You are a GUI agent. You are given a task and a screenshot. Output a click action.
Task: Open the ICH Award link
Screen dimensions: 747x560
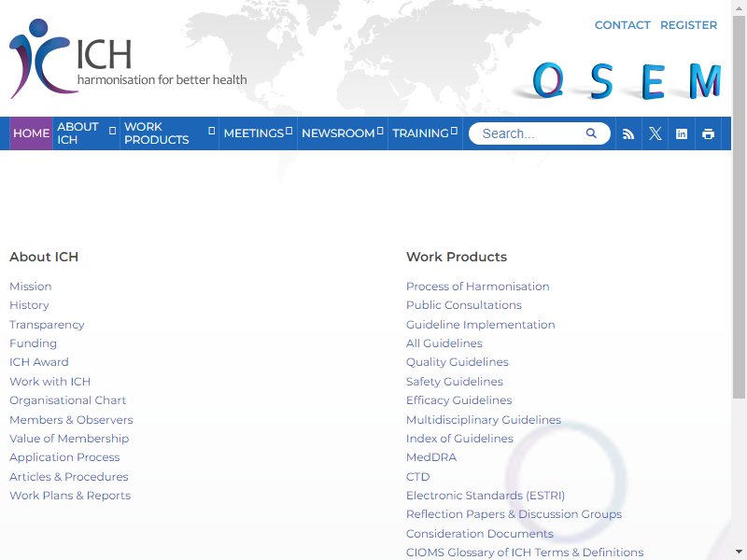pos(39,362)
